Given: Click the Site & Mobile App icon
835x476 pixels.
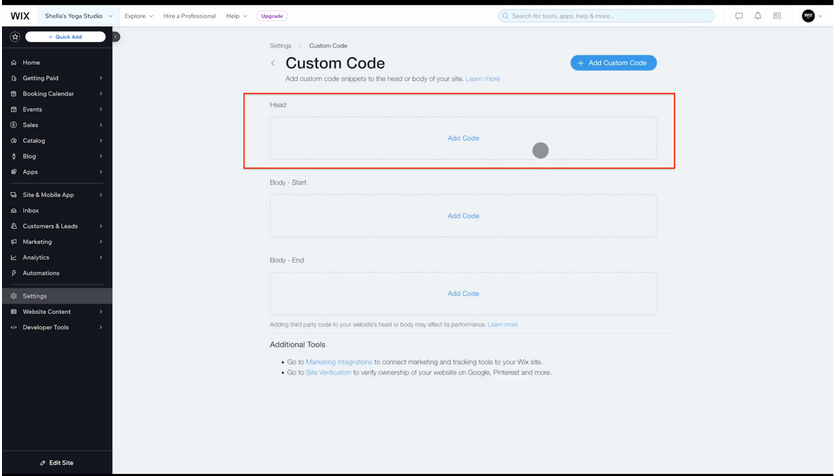Looking at the screenshot, I should tap(14, 195).
